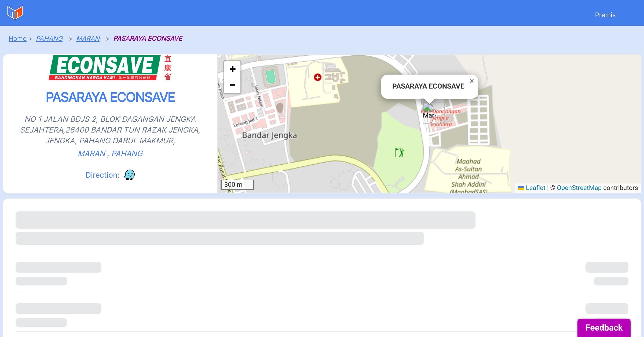644x337 pixels.
Task: Close the PASARAYA ECONSAVE map popup
Action: (471, 81)
